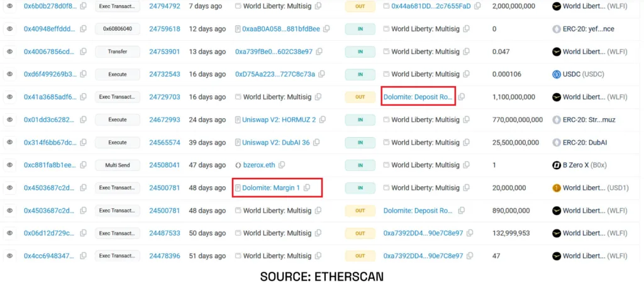This screenshot has width=644, height=288.
Task: Open Uniswap V2: HORMUZ 2 contract
Action: (x=279, y=120)
